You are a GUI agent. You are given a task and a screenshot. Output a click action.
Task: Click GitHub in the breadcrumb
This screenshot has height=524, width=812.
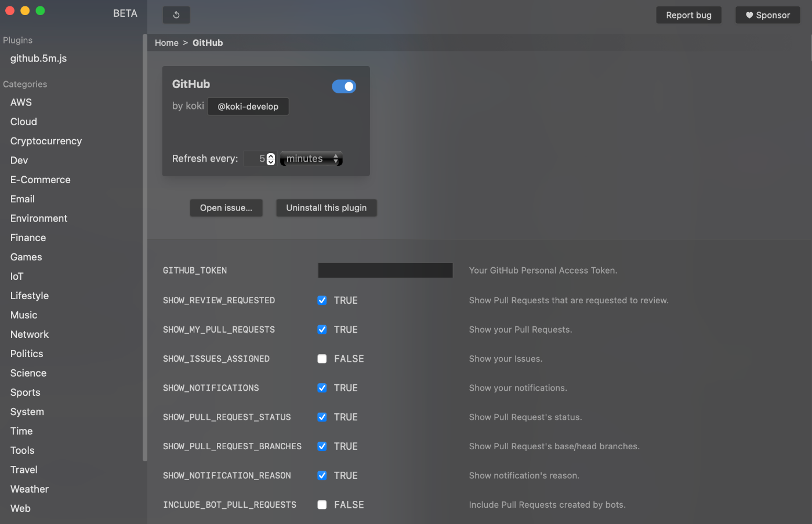coord(208,43)
